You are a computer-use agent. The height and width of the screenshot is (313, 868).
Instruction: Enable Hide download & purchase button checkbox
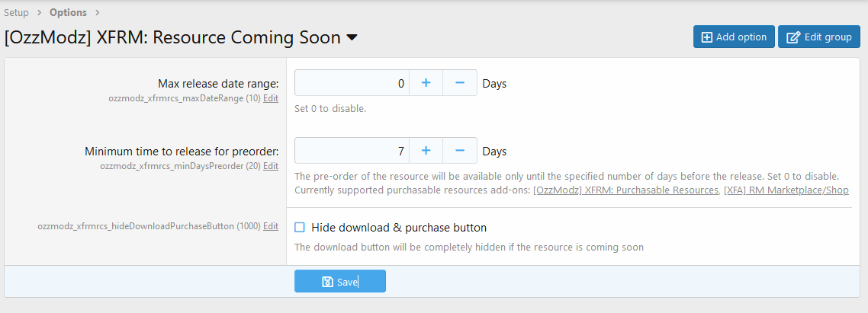pos(300,227)
